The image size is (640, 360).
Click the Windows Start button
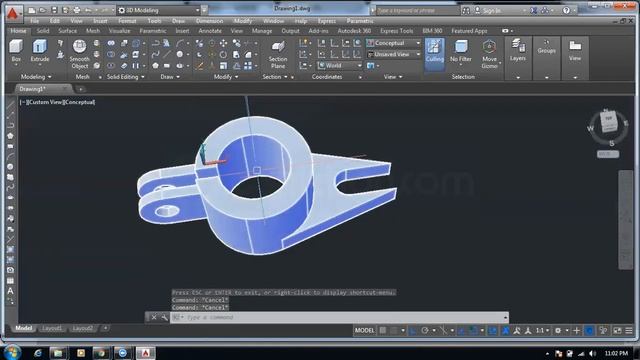point(12,353)
